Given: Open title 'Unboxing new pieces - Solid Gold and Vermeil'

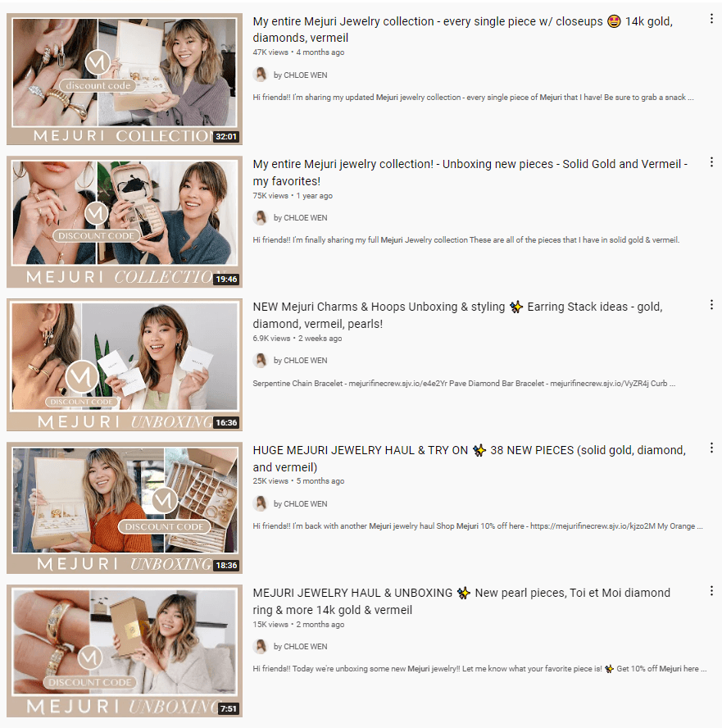Looking at the screenshot, I should coord(470,172).
